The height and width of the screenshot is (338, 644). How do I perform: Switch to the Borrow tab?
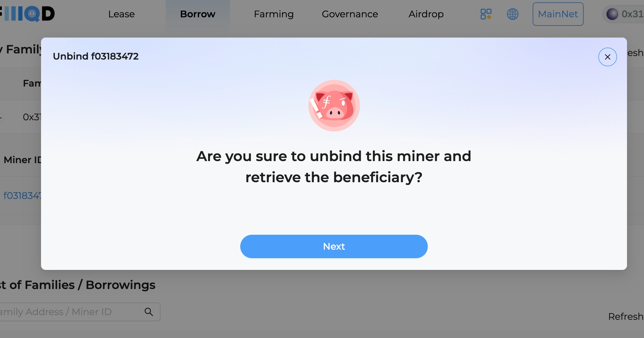click(x=198, y=14)
